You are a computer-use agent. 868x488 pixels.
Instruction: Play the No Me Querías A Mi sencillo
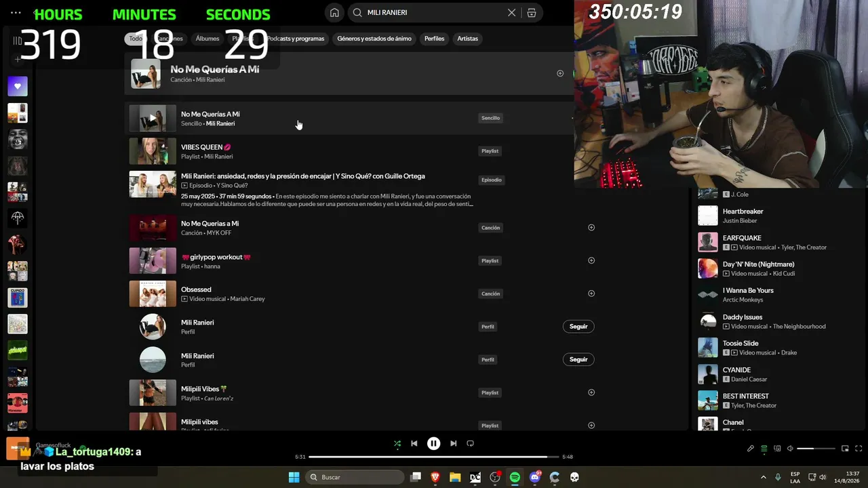pyautogui.click(x=153, y=118)
